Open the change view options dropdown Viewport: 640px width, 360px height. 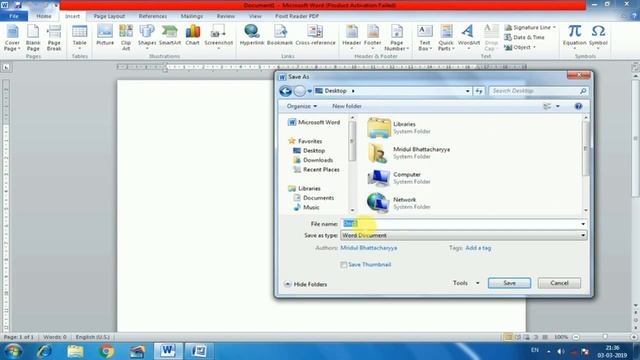[x=558, y=106]
